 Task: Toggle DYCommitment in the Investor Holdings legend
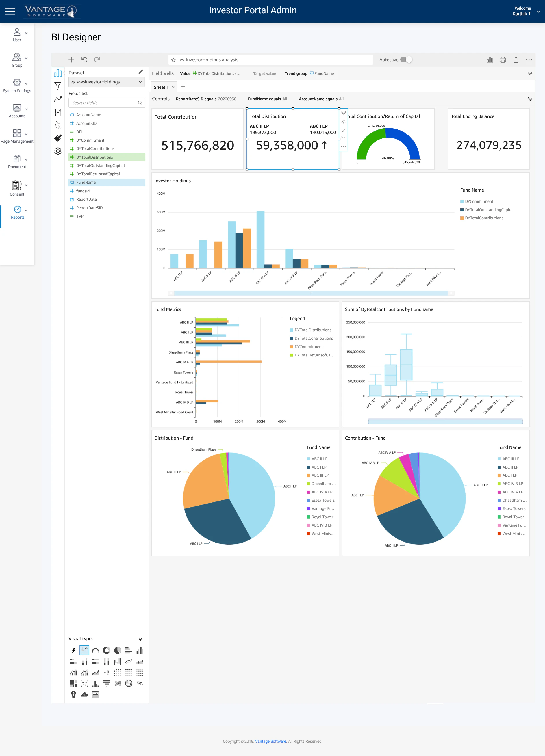pos(479,201)
